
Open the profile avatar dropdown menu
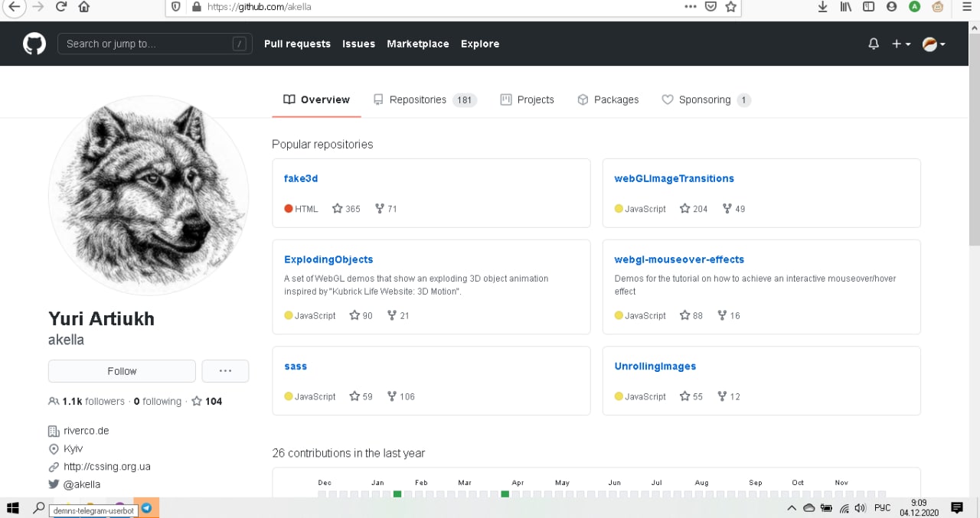click(x=934, y=44)
